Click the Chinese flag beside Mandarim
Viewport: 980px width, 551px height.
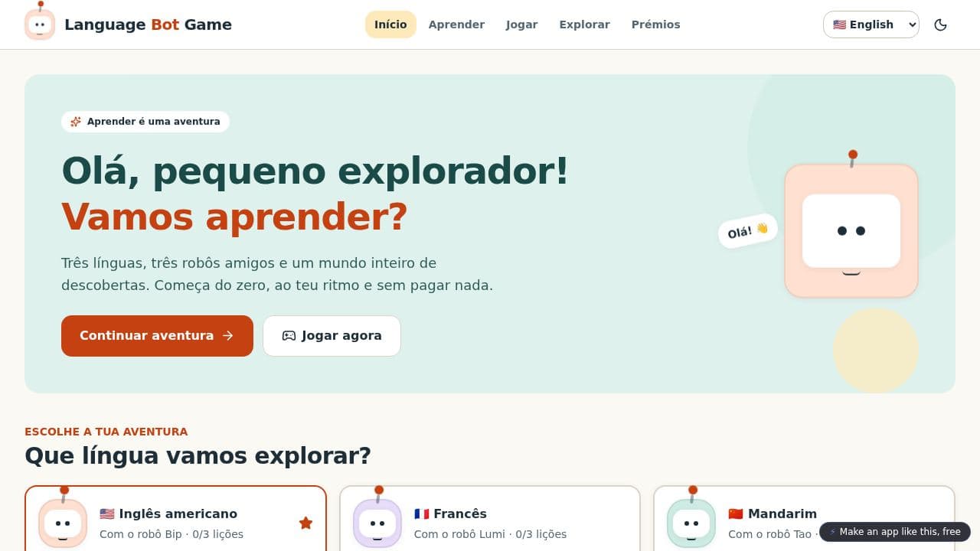click(736, 514)
